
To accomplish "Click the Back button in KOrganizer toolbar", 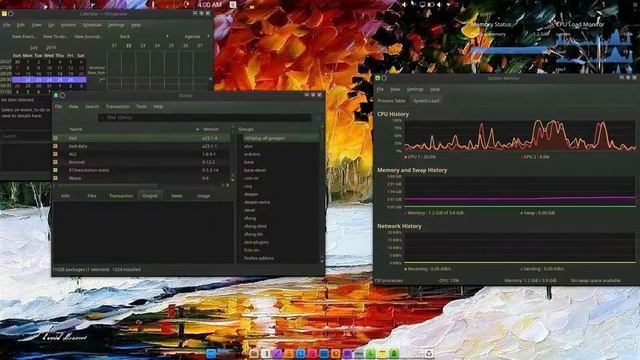I will tap(125, 36).
